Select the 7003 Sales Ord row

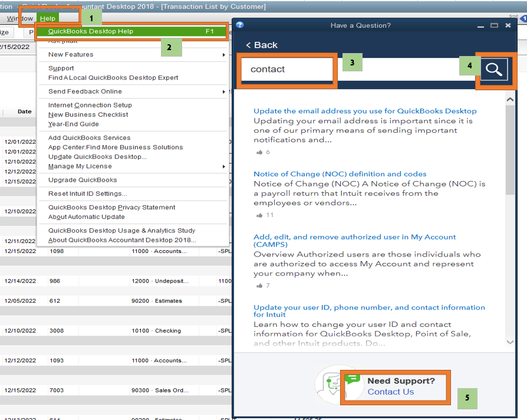tap(117, 391)
